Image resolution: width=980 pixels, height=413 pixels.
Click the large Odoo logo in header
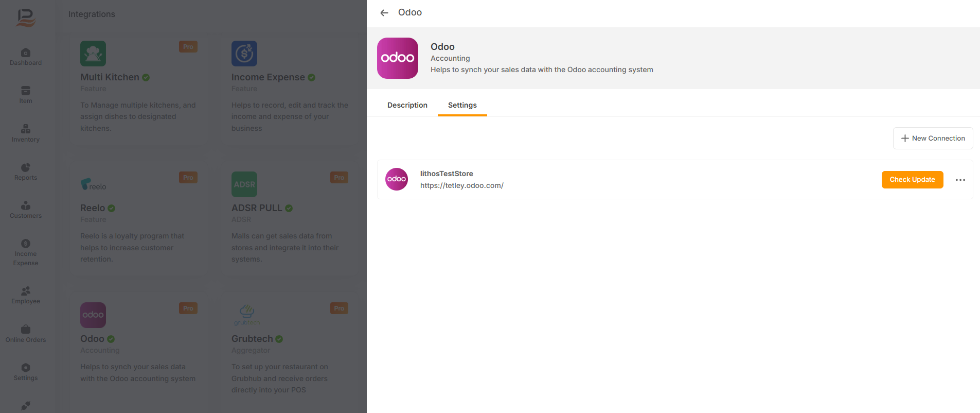click(x=397, y=58)
